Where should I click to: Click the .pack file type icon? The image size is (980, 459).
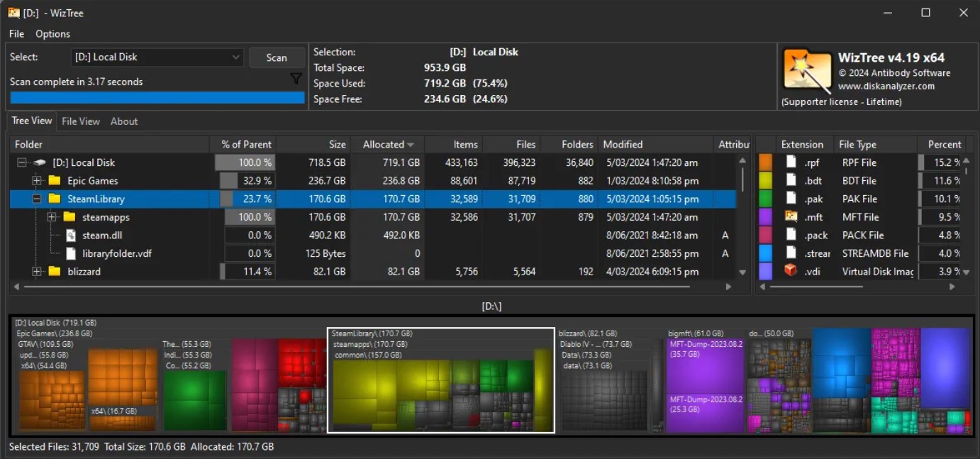(791, 235)
